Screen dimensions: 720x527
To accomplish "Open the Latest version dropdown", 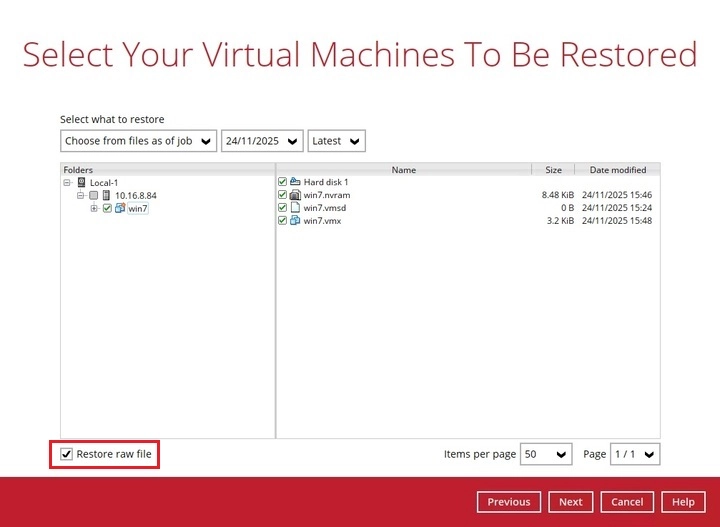I will [336, 141].
